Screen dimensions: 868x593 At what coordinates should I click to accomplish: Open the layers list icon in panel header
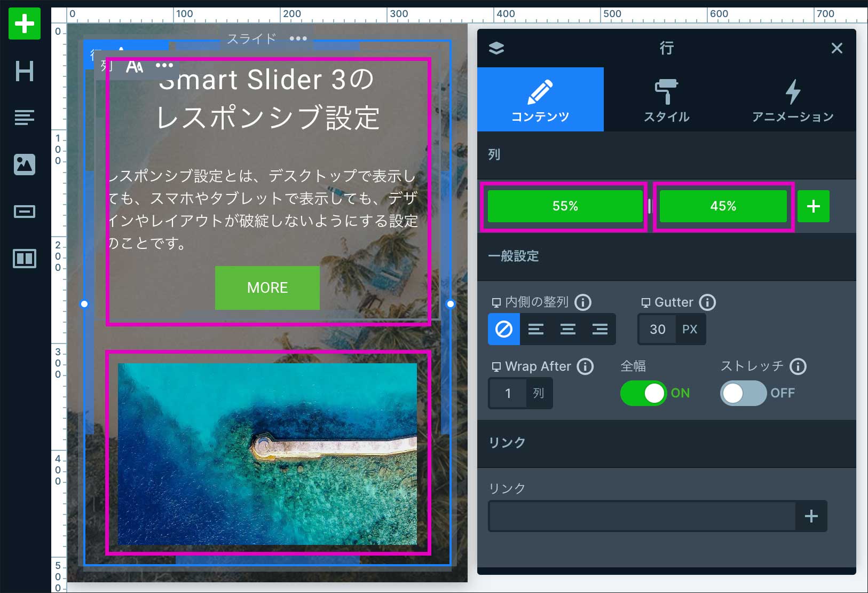click(x=496, y=48)
